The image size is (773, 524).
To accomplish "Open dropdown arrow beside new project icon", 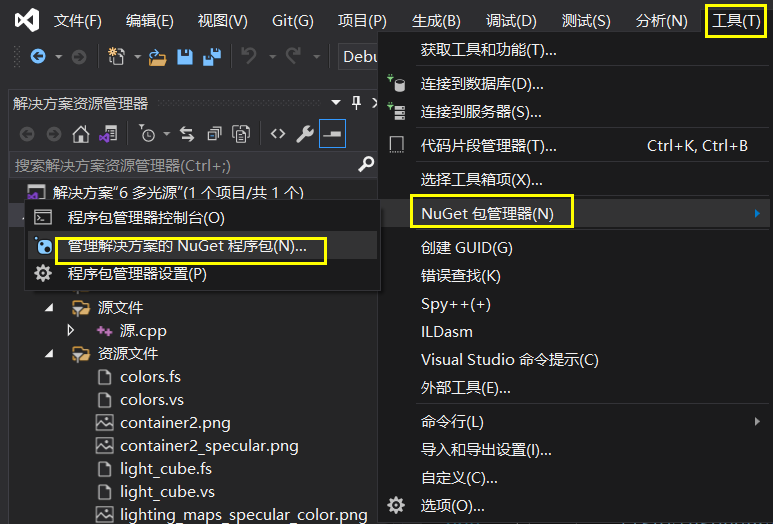I will (138, 57).
